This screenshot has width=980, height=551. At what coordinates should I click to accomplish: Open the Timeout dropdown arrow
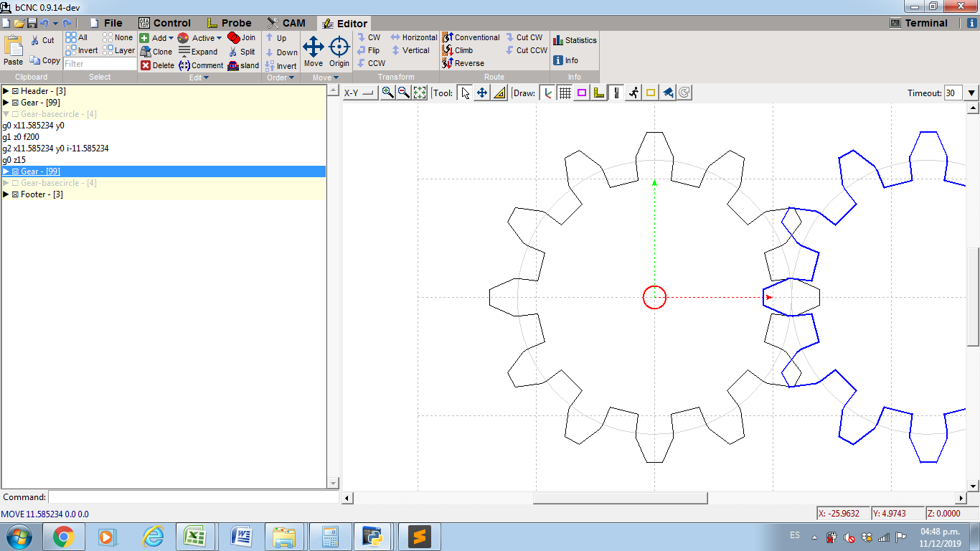[x=971, y=93]
